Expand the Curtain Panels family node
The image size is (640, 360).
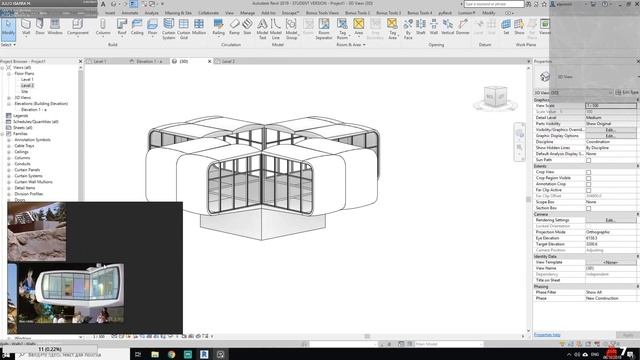pyautogui.click(x=9, y=170)
